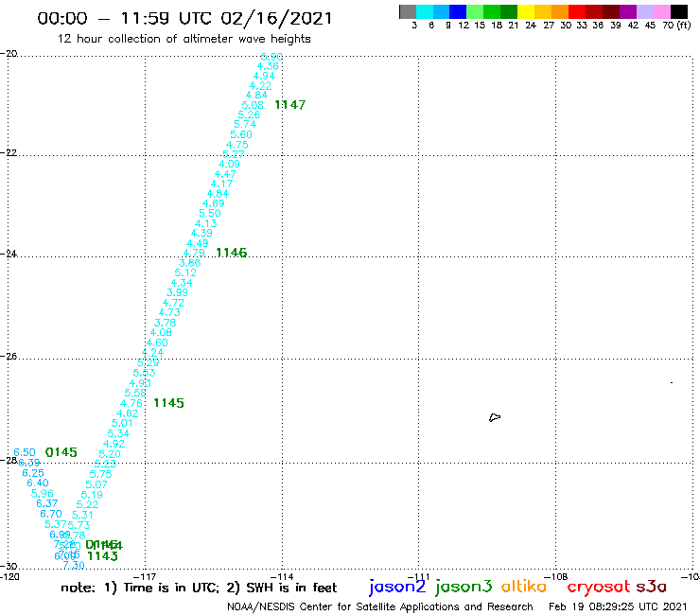Image resolution: width=700 pixels, height=615 pixels.
Task: Select the -114 longitude axis label
Action: (x=282, y=576)
